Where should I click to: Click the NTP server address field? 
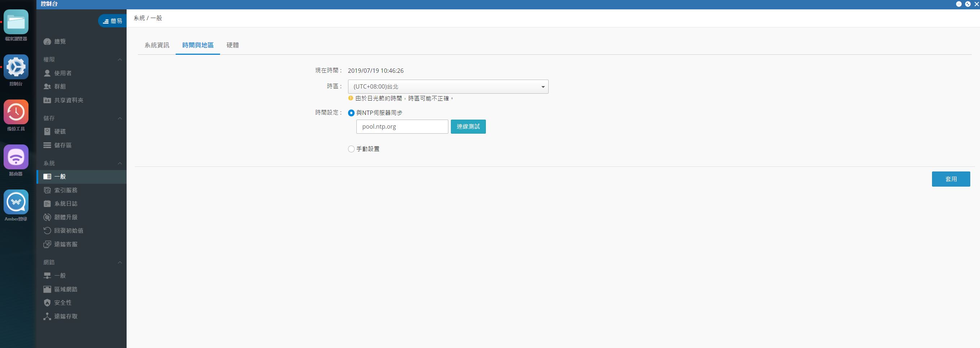402,126
